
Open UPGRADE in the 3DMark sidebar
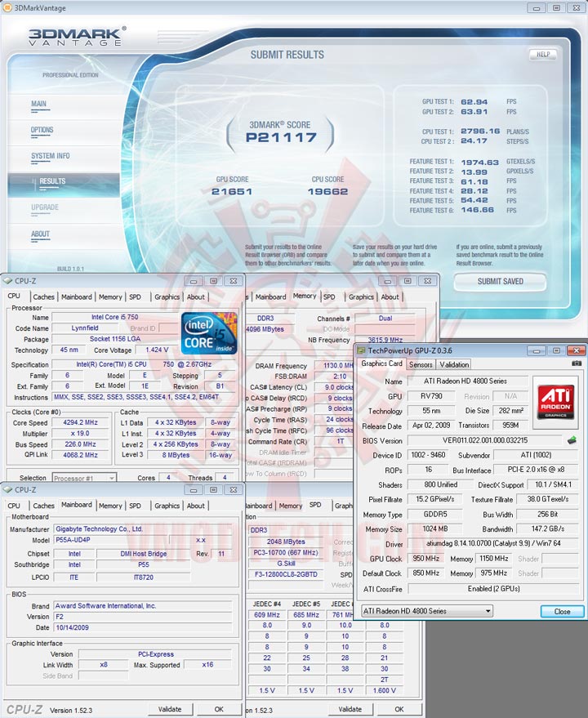44,207
